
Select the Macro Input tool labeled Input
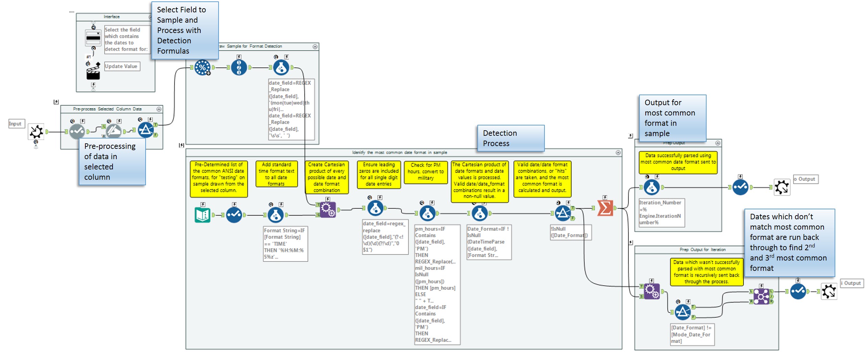click(36, 131)
